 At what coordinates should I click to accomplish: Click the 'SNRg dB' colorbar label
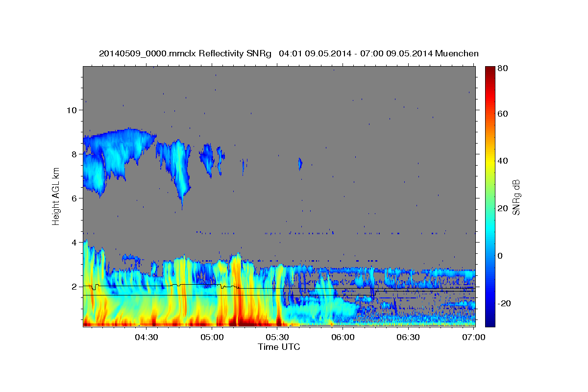[x=516, y=197]
